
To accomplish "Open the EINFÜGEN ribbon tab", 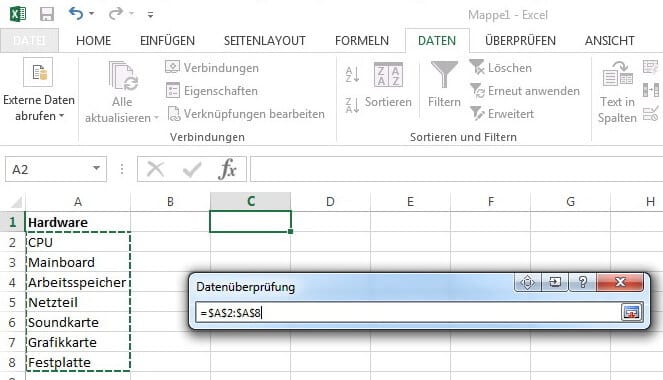I will tap(167, 41).
